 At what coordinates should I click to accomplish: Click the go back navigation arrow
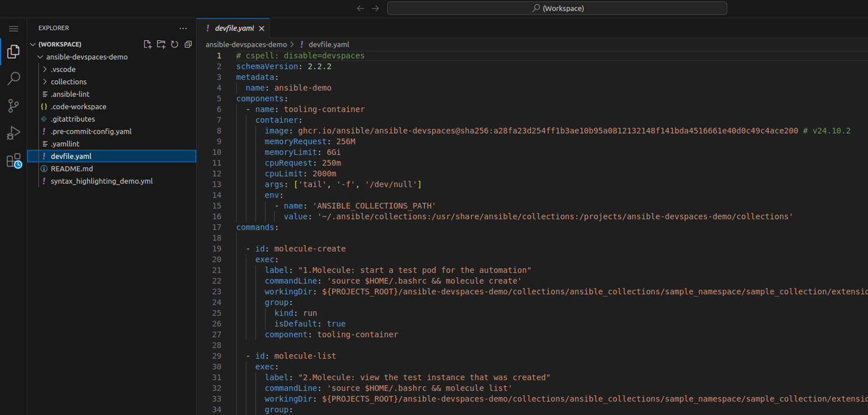pyautogui.click(x=361, y=8)
